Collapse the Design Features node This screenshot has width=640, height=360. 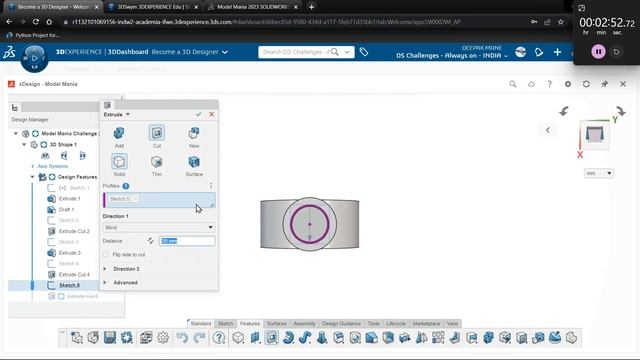pyautogui.click(x=32, y=177)
